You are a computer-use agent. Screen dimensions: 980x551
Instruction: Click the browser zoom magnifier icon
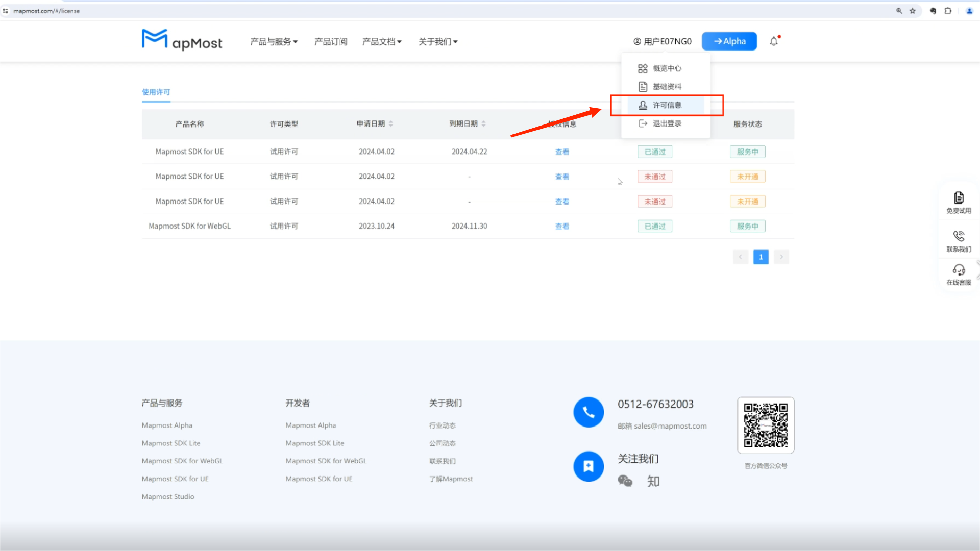coord(899,11)
